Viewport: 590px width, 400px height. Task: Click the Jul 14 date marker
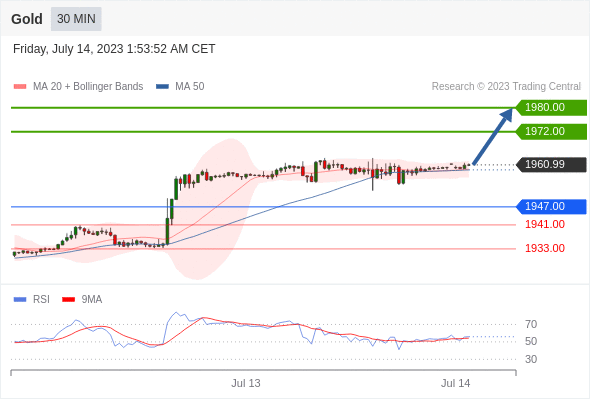(x=455, y=383)
